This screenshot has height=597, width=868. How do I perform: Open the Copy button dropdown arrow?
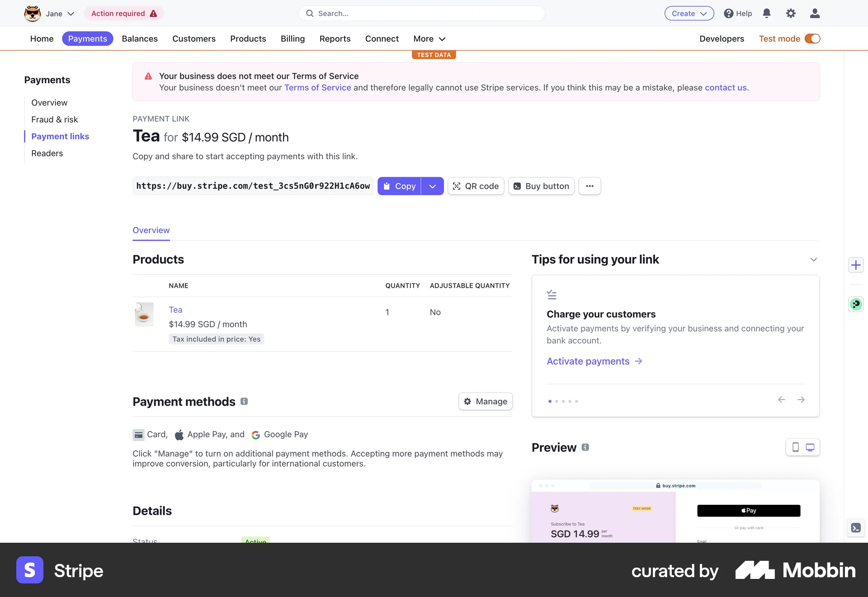[433, 186]
